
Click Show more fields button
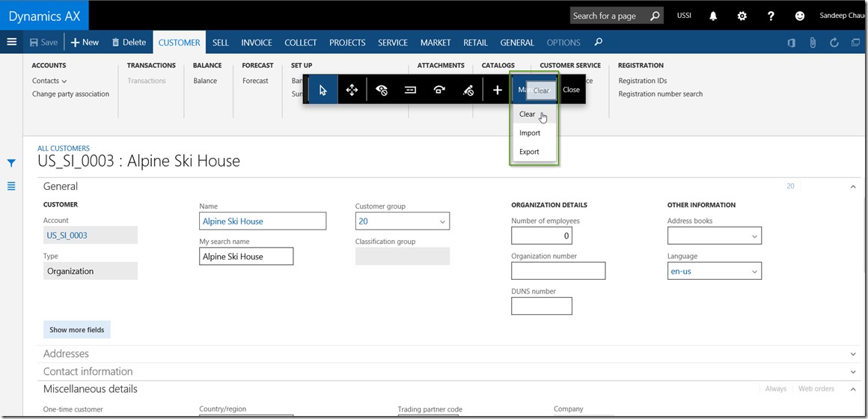(77, 329)
